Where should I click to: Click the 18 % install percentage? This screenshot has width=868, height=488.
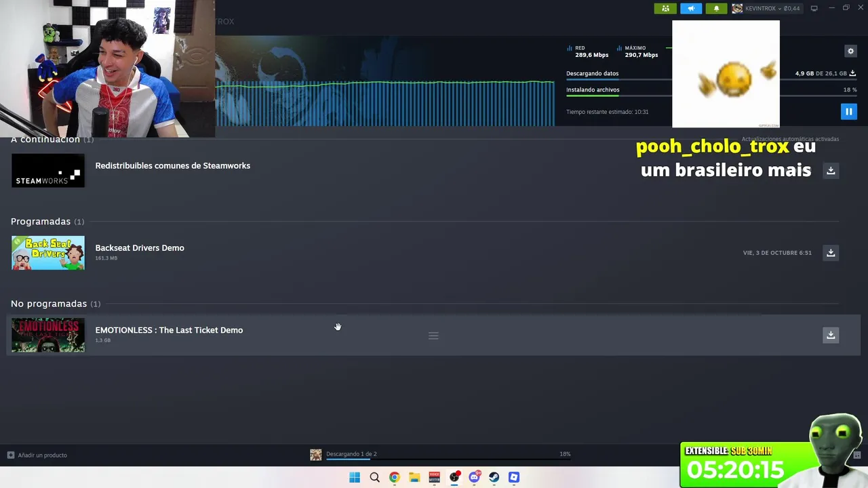[x=850, y=89]
